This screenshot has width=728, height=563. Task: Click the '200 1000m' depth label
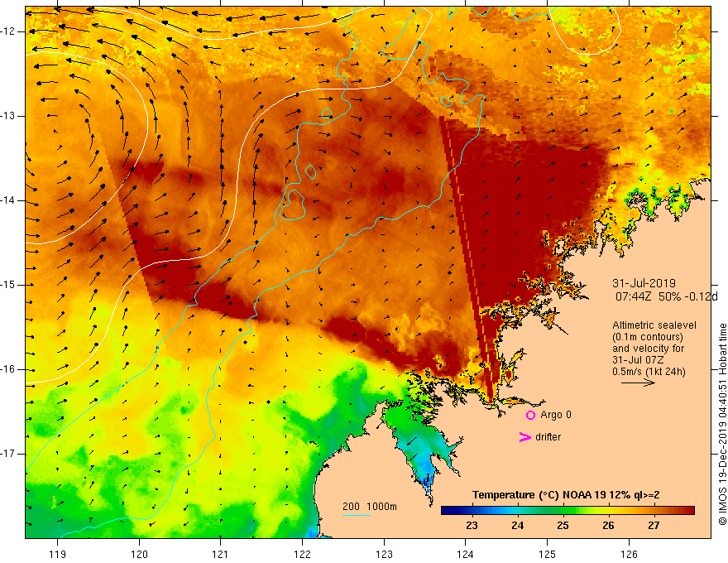(370, 507)
